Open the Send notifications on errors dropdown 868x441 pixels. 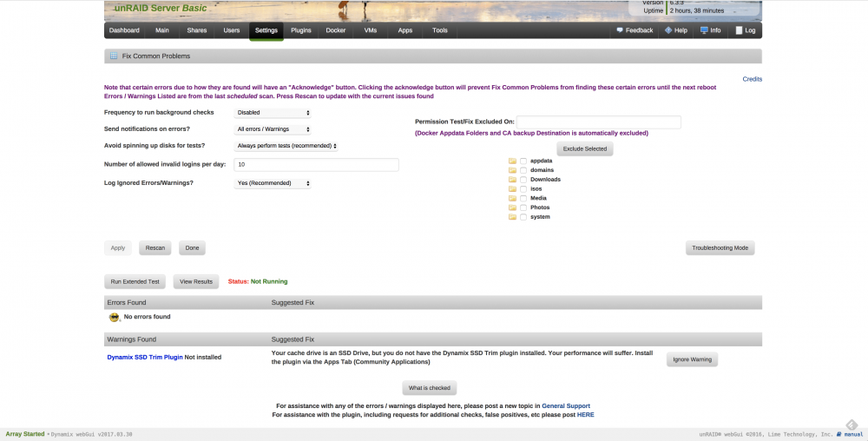pos(273,129)
